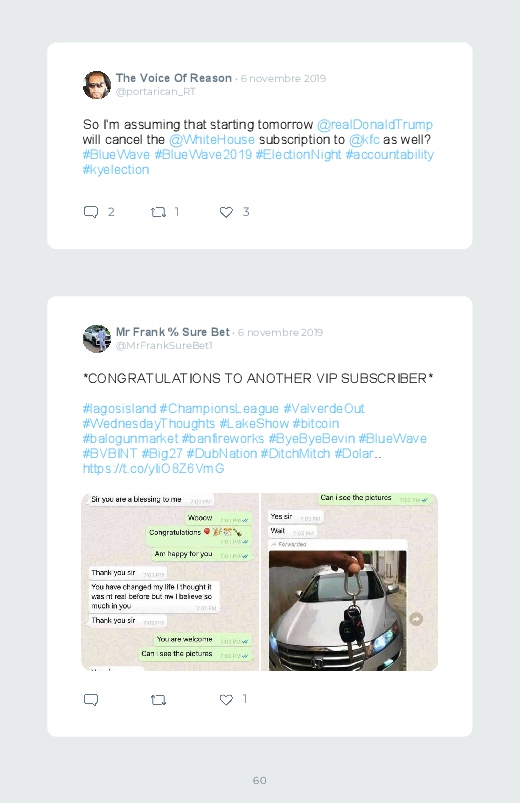Open the @WhiteHouse mention link
The width and height of the screenshot is (520, 803).
point(212,139)
